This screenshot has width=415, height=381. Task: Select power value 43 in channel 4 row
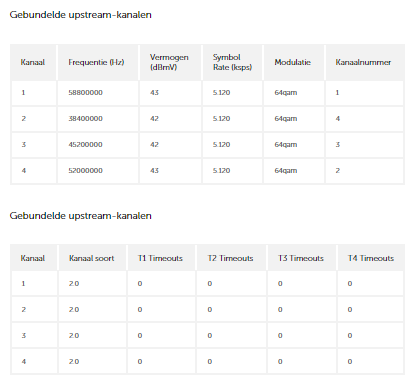click(154, 171)
